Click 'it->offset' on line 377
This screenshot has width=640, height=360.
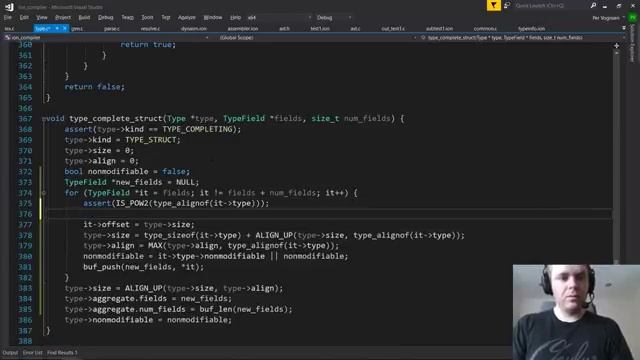point(106,224)
